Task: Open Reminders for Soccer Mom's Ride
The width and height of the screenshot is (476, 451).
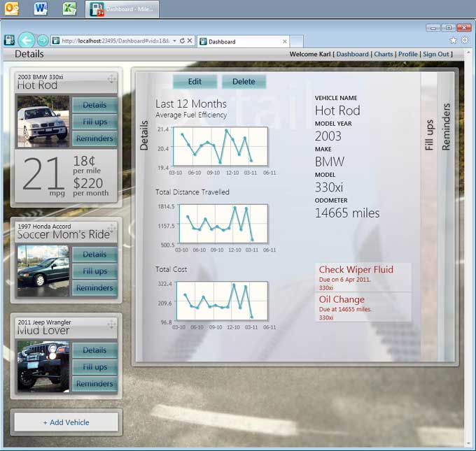Action: [94, 287]
